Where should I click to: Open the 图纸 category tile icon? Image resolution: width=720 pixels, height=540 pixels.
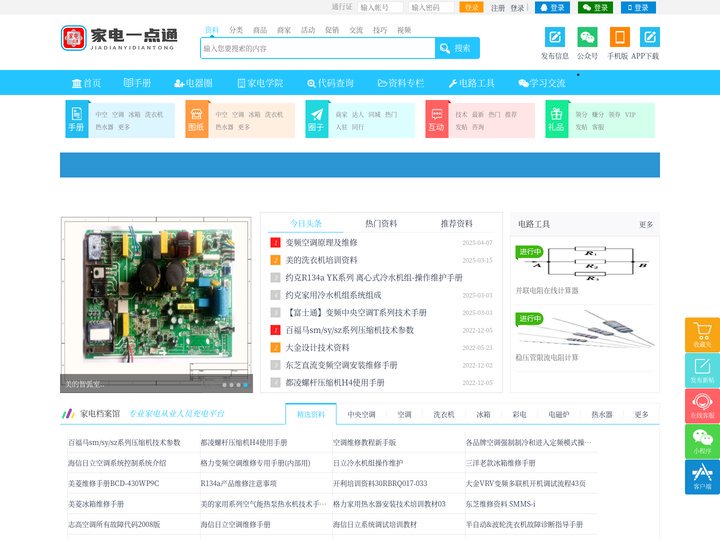pos(196,119)
